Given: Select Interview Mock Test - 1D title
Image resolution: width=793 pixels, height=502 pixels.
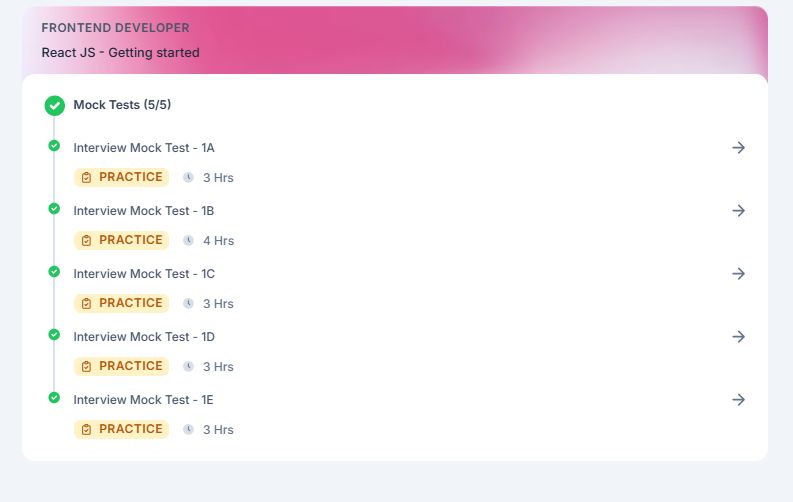Looking at the screenshot, I should click(144, 337).
